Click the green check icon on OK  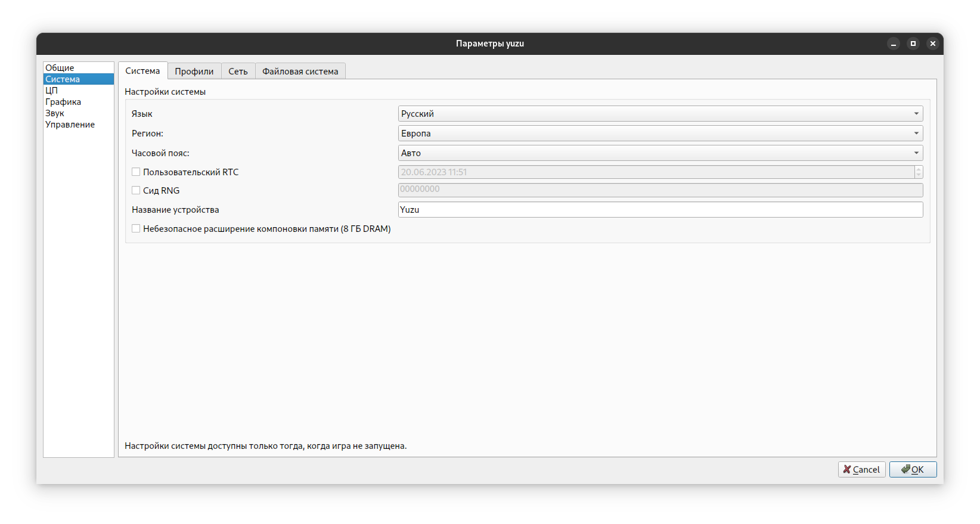(x=905, y=469)
